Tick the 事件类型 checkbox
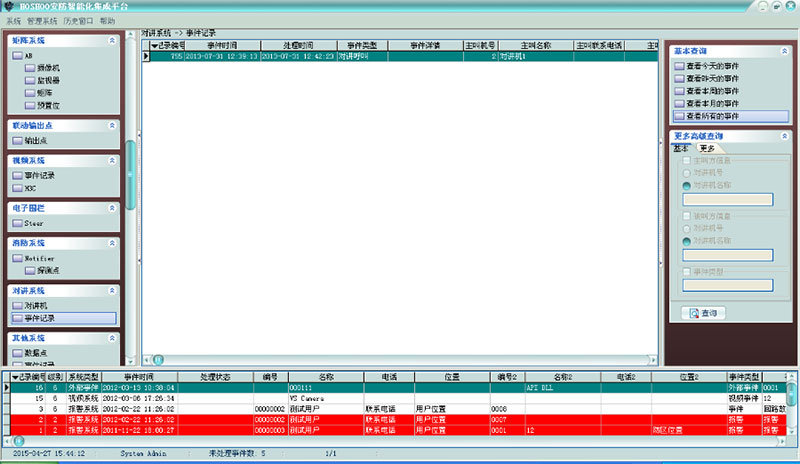Image resolution: width=800 pixels, height=464 pixels. point(685,271)
